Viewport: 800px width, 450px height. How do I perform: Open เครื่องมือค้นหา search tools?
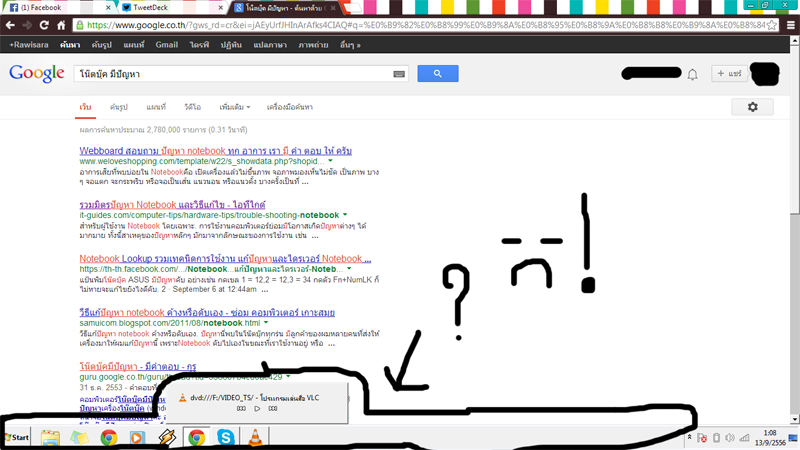point(290,107)
